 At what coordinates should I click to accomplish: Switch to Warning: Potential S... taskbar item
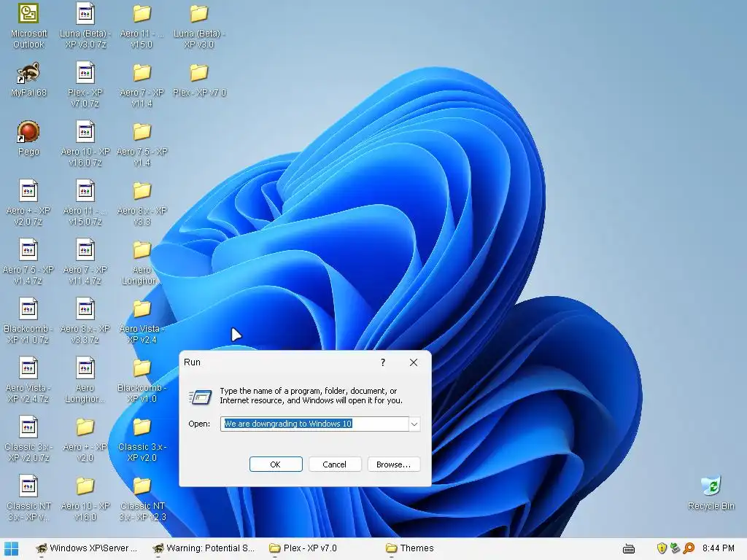(204, 548)
